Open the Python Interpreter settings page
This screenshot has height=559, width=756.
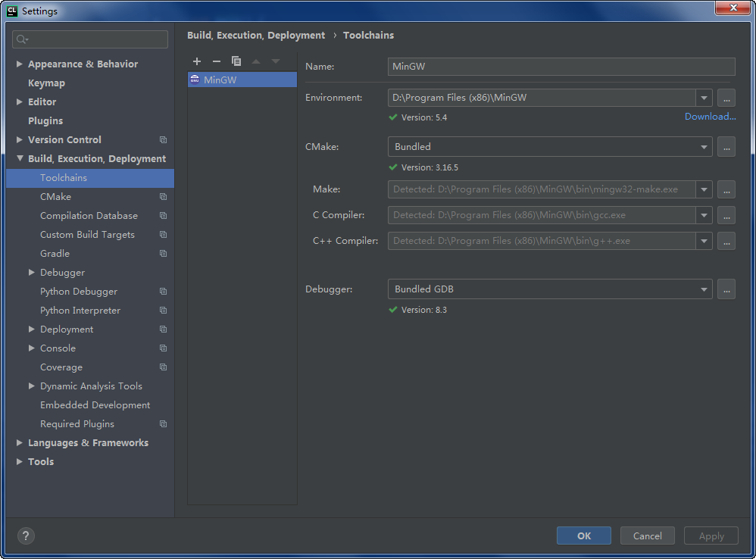80,311
